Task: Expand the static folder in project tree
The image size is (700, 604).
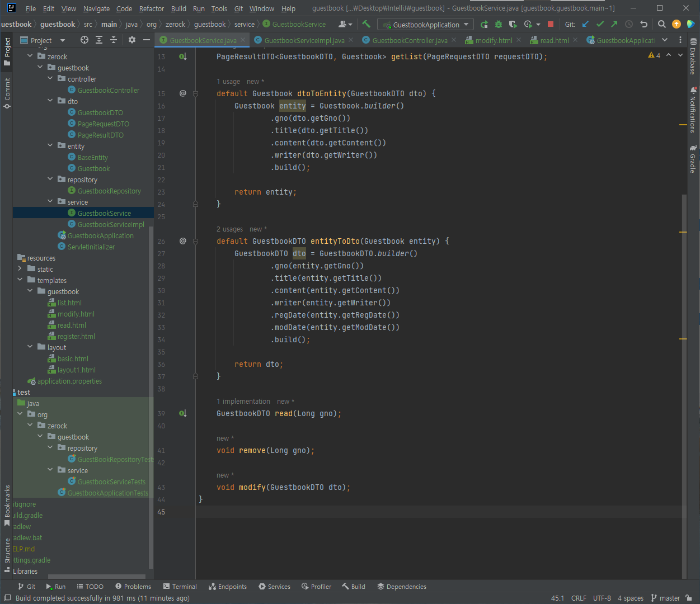Action: [x=20, y=269]
